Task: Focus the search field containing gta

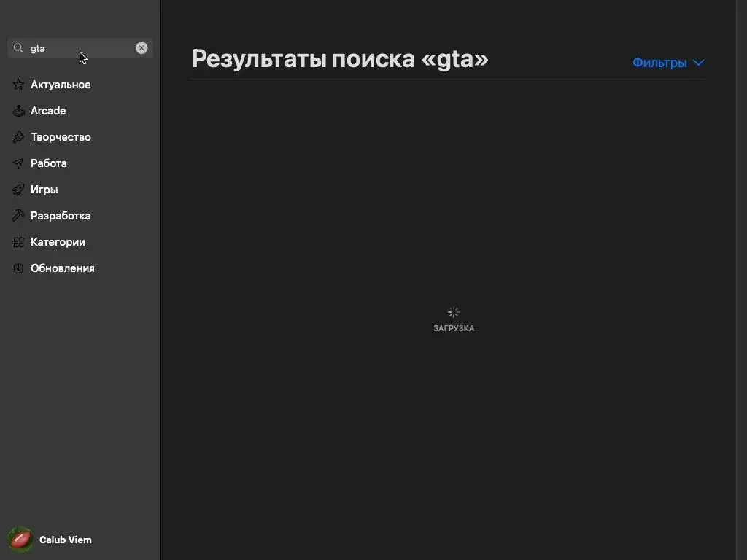Action: tap(80, 48)
